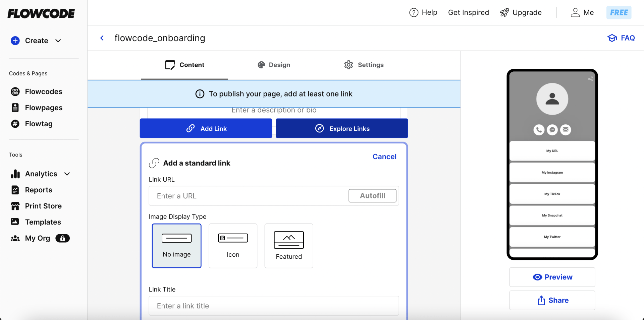Viewport: 644px width, 320px height.
Task: Click the flowcode_onboarding page title
Action: tap(160, 38)
